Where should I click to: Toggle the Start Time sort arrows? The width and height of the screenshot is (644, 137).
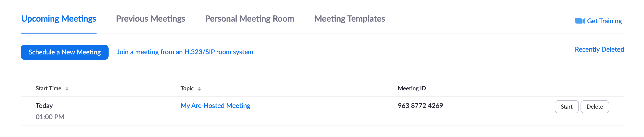point(67,89)
